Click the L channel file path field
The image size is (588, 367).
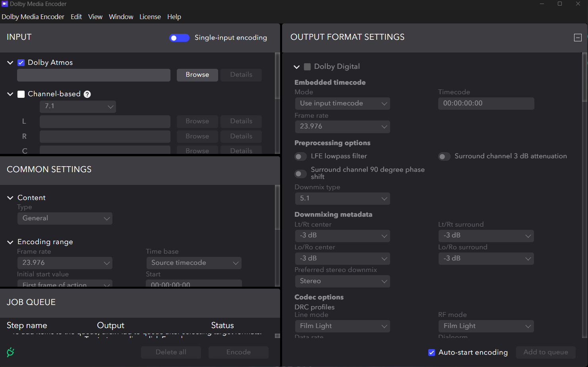105,122
